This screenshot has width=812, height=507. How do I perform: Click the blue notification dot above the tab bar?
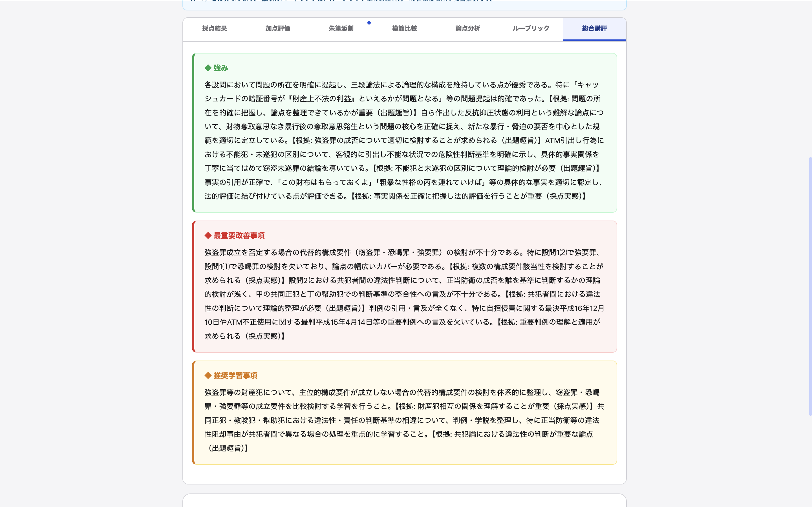pos(369,23)
